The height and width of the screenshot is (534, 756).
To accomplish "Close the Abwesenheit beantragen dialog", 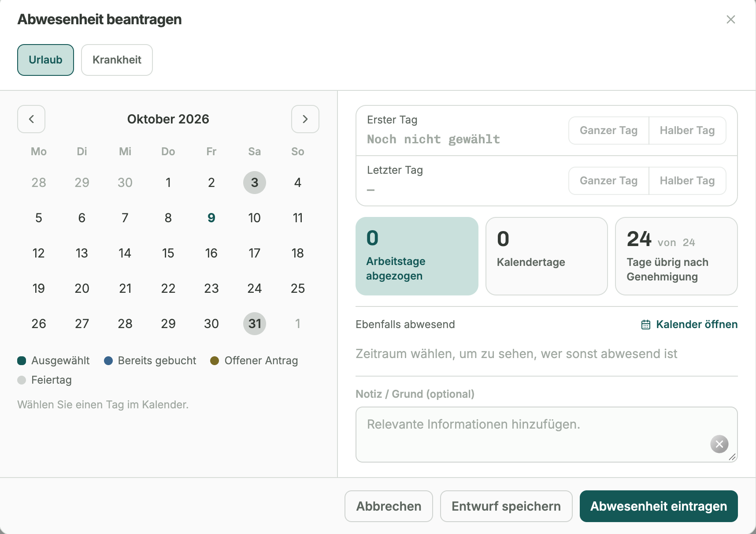I will click(x=731, y=19).
